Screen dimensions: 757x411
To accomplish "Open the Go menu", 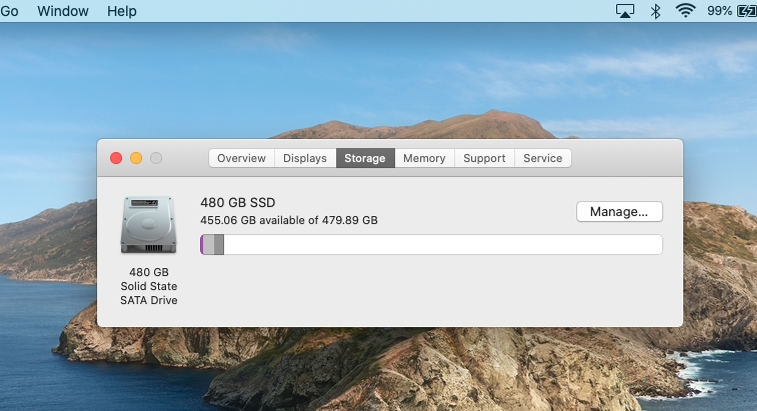I will click(x=9, y=11).
